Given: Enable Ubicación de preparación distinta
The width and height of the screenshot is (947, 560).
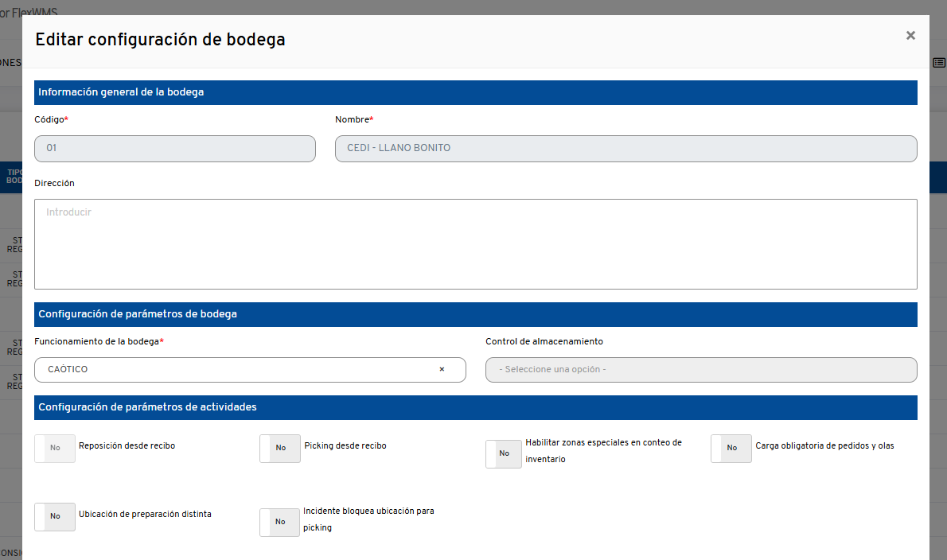Looking at the screenshot, I should (54, 516).
